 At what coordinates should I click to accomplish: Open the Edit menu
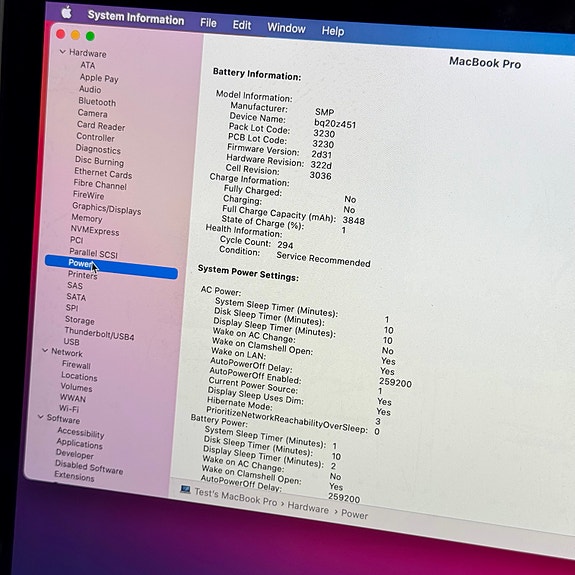click(x=242, y=25)
